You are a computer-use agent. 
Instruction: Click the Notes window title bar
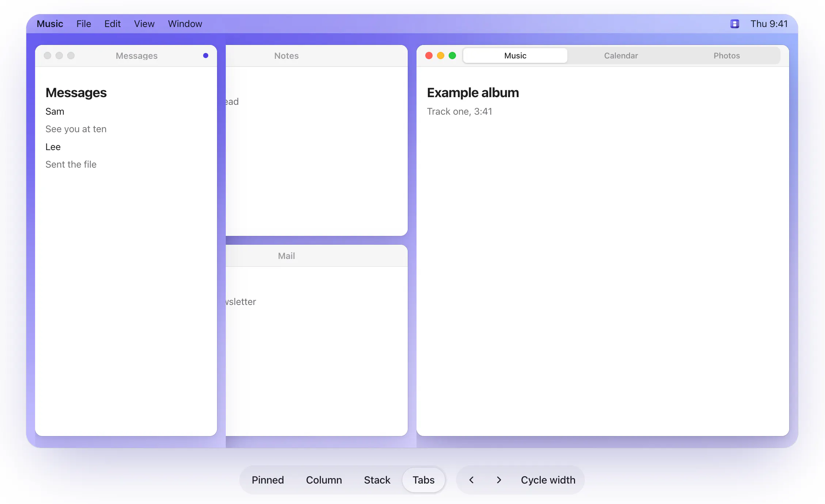(316, 56)
